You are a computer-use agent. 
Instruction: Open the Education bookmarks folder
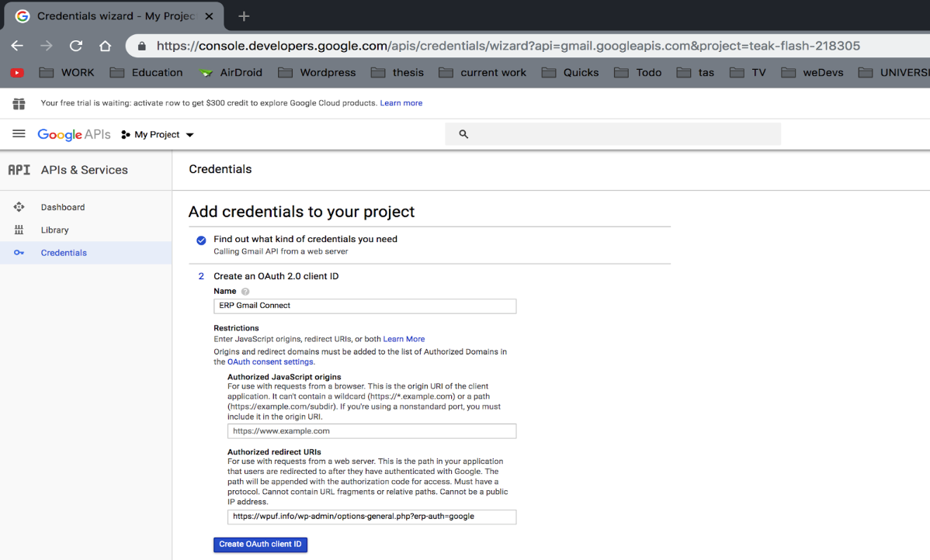pos(146,72)
